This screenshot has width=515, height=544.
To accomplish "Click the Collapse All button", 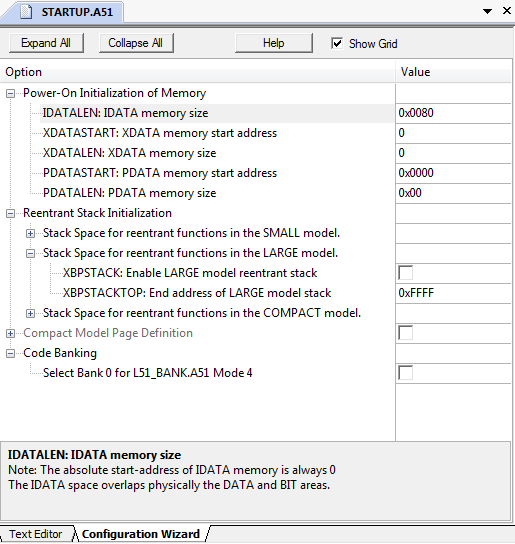I will click(x=136, y=43).
